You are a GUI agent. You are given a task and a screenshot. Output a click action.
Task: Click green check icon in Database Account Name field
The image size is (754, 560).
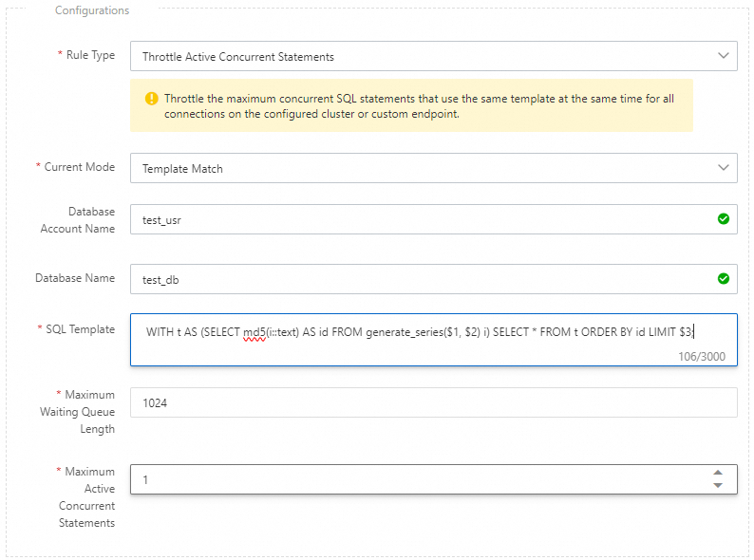click(724, 219)
